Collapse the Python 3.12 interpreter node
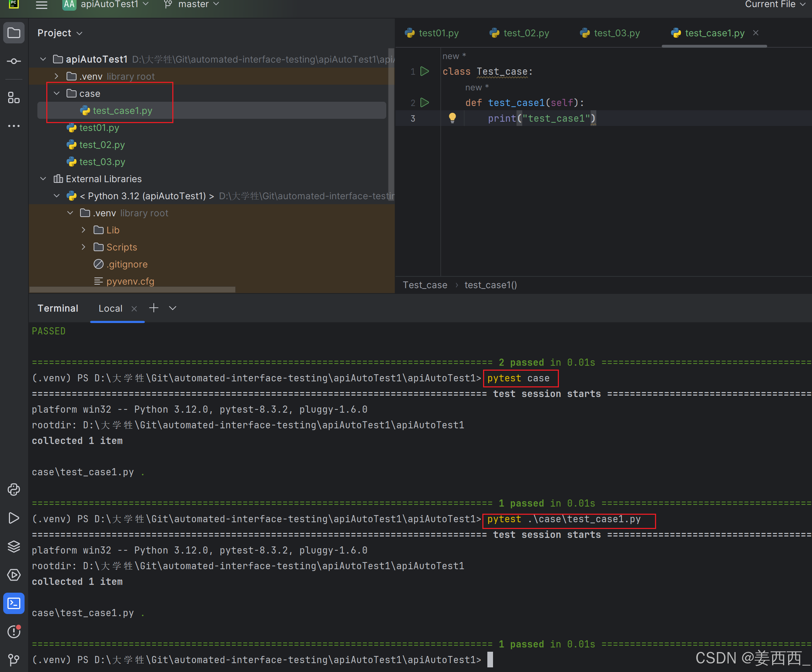812x672 pixels. [57, 196]
